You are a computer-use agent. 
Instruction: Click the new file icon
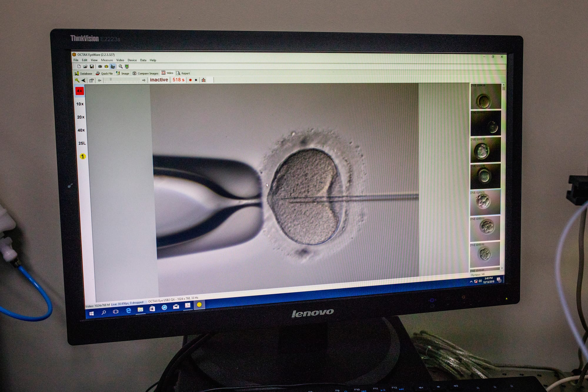click(x=79, y=66)
